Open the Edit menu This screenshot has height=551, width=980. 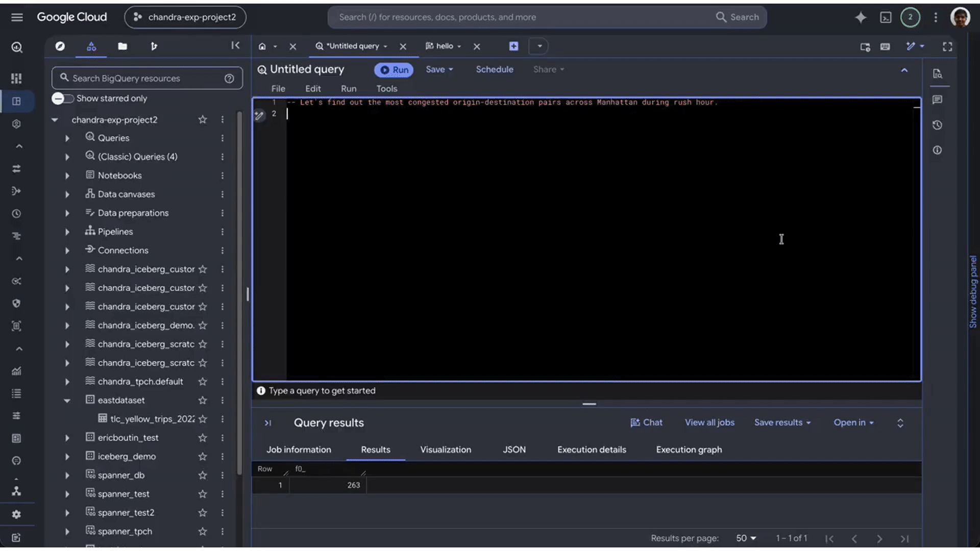point(313,89)
